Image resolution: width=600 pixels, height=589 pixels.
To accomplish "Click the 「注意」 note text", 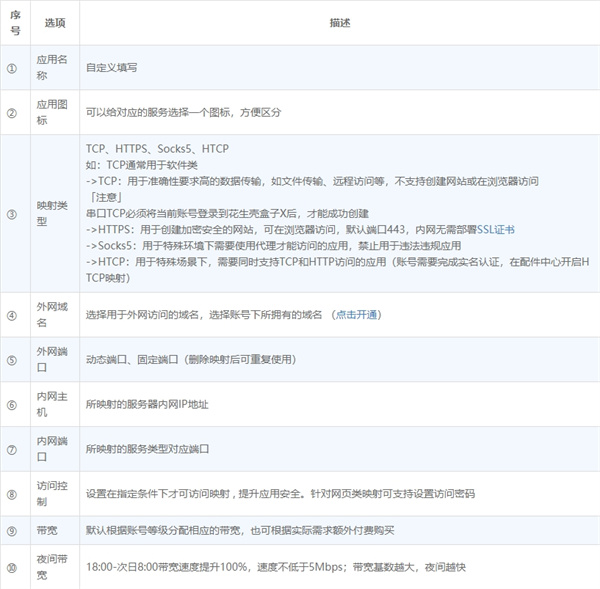I will pos(104,197).
